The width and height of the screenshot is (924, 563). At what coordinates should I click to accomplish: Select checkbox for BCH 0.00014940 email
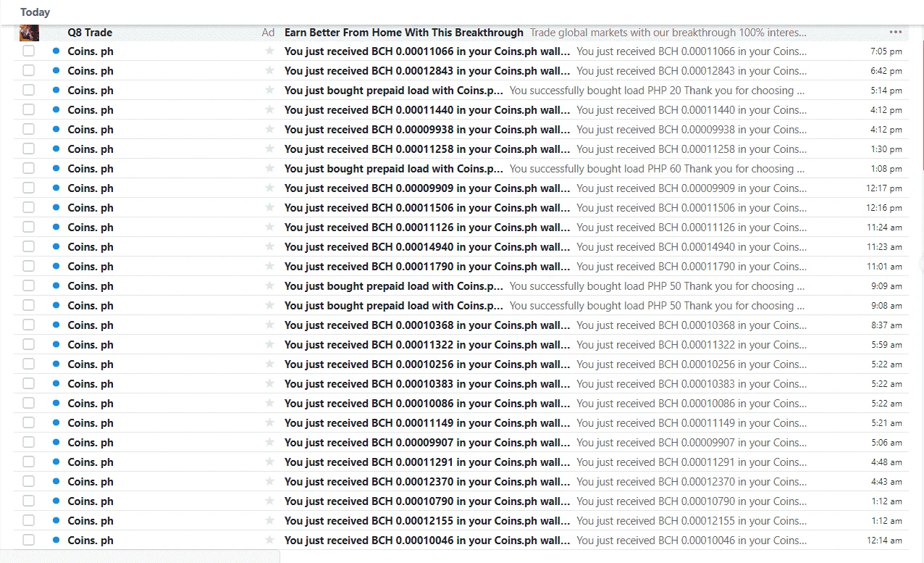pyautogui.click(x=28, y=247)
